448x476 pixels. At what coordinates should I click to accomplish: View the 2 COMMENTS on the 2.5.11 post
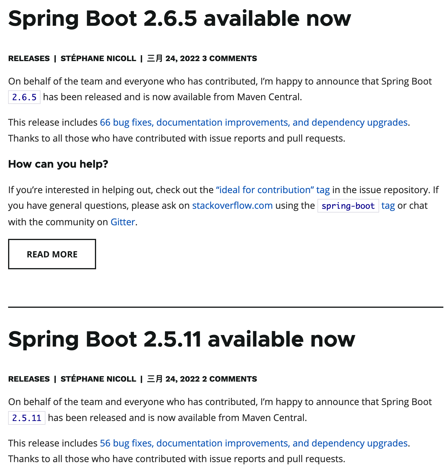point(229,379)
